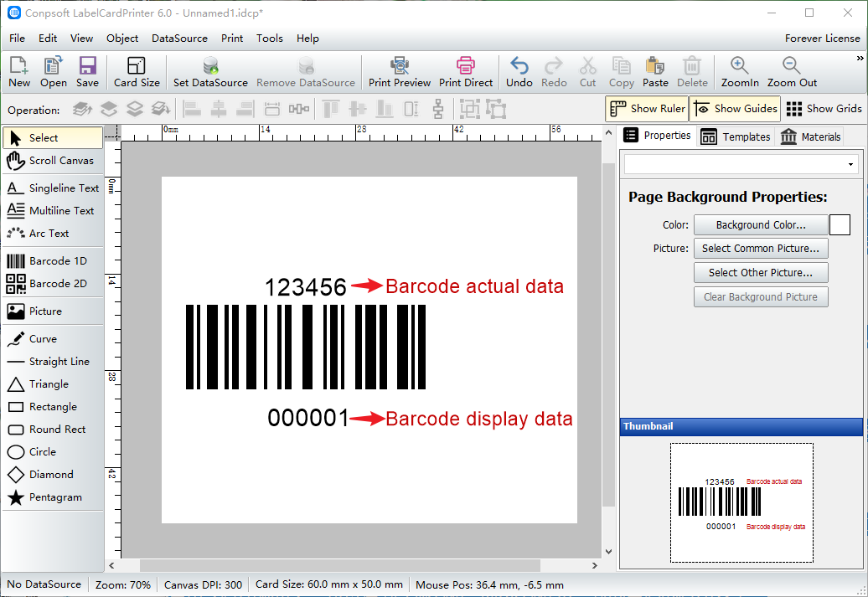Open an existing file
The height and width of the screenshot is (597, 868).
53,72
